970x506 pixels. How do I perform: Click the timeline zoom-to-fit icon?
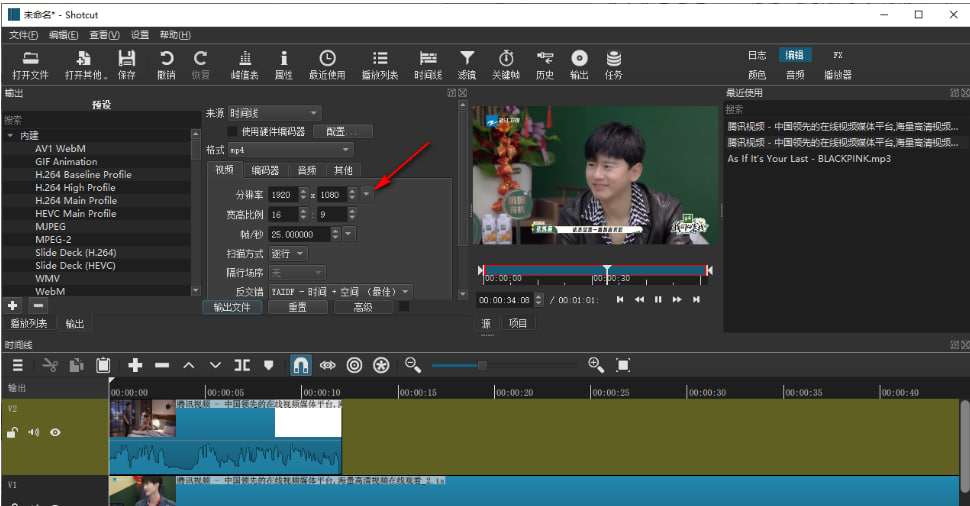tap(623, 366)
